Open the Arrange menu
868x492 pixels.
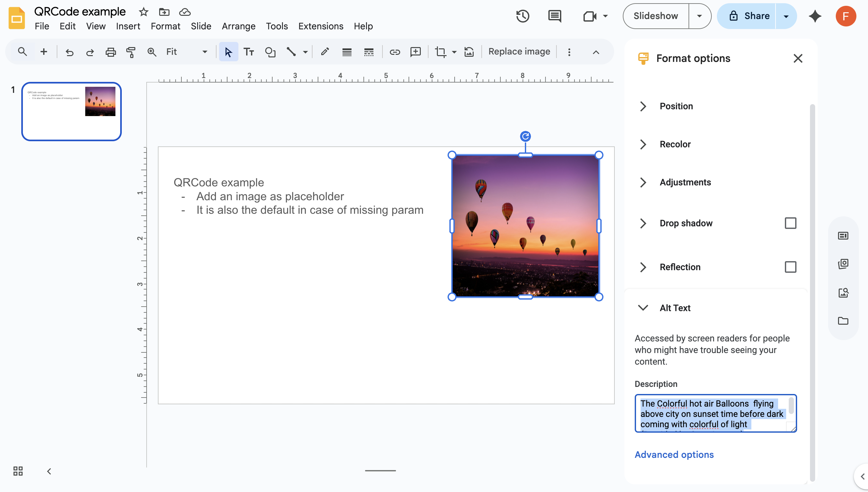pos(238,26)
